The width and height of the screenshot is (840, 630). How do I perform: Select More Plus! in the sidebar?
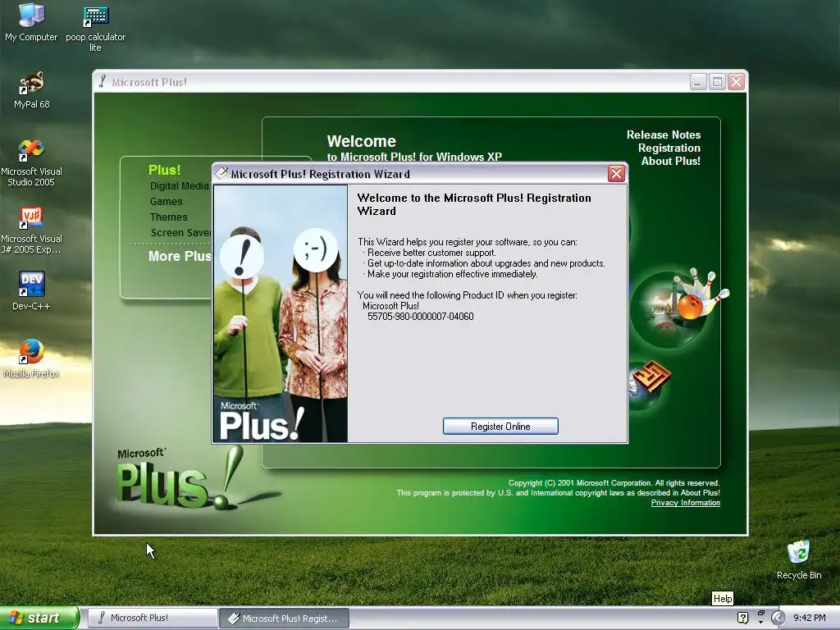pyautogui.click(x=180, y=256)
